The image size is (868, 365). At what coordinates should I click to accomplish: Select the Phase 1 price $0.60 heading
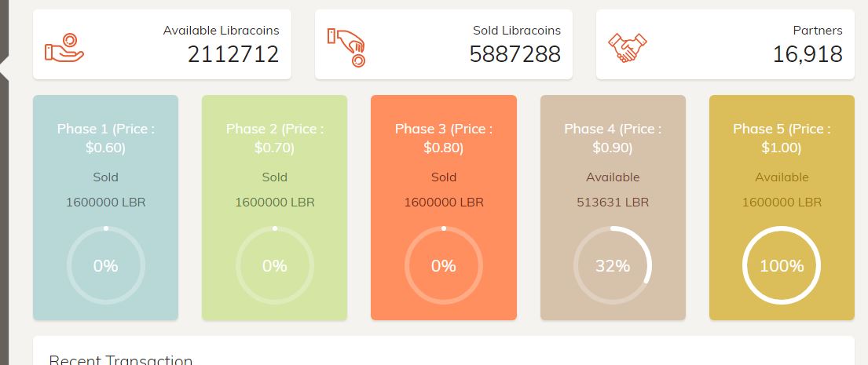click(x=105, y=137)
